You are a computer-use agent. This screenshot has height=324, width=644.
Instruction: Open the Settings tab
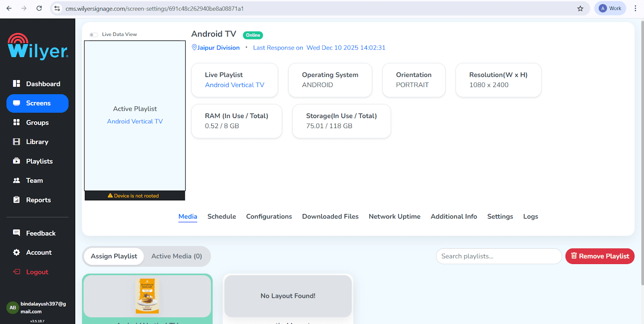coord(500,216)
